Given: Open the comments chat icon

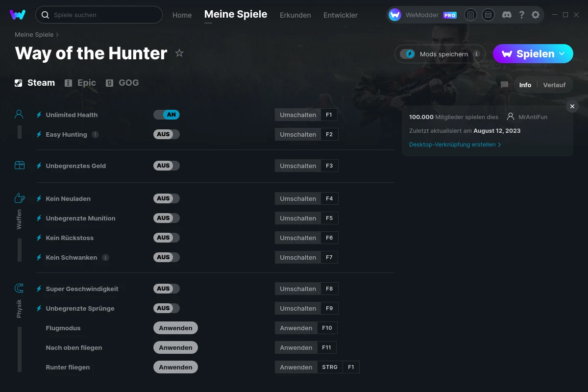Looking at the screenshot, I should tap(504, 85).
